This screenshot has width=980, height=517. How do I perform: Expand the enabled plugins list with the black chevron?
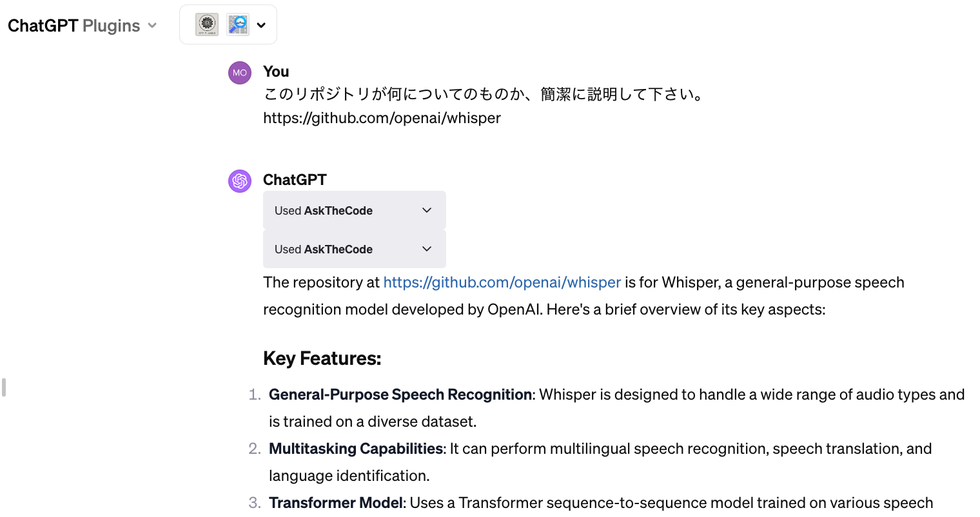click(x=261, y=25)
